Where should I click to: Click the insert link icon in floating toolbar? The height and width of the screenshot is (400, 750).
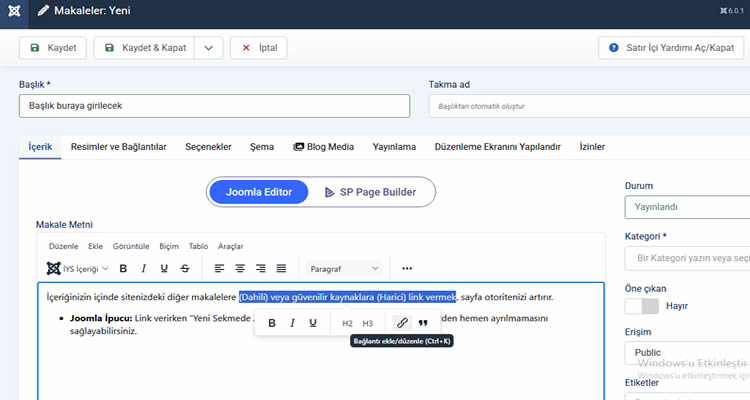point(401,323)
